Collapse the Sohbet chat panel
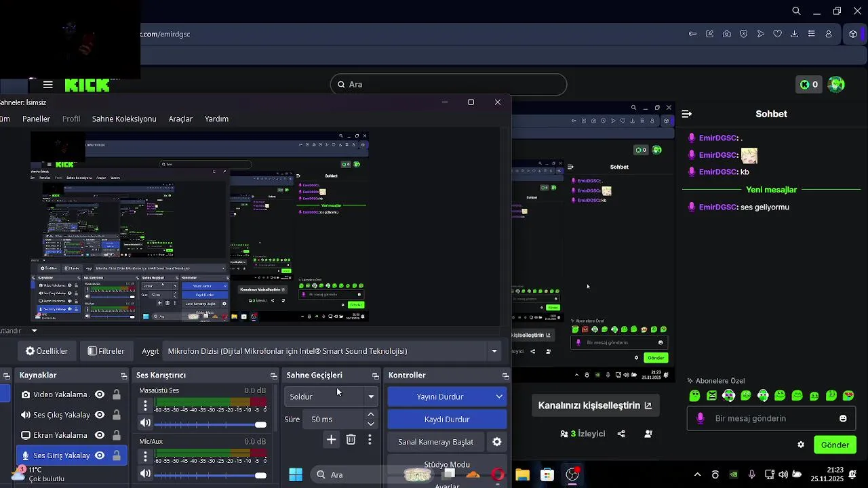 [x=686, y=114]
